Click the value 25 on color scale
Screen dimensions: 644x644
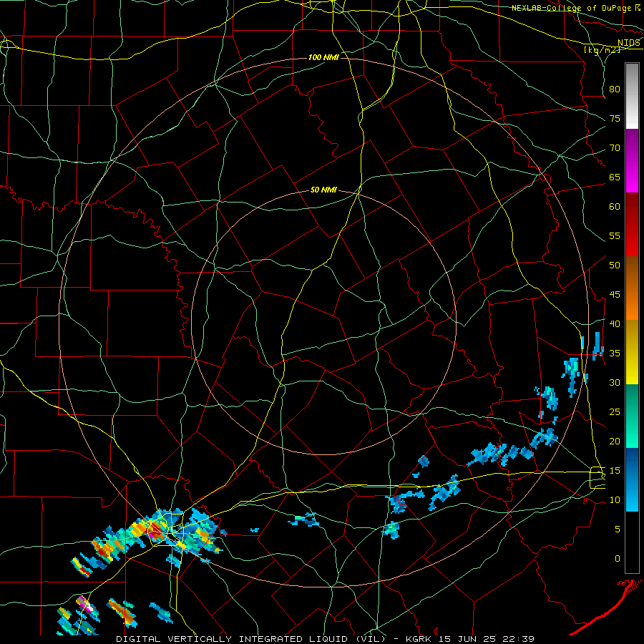point(615,412)
